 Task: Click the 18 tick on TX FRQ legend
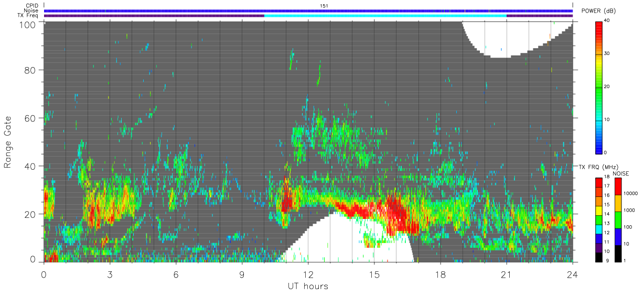coord(607,177)
